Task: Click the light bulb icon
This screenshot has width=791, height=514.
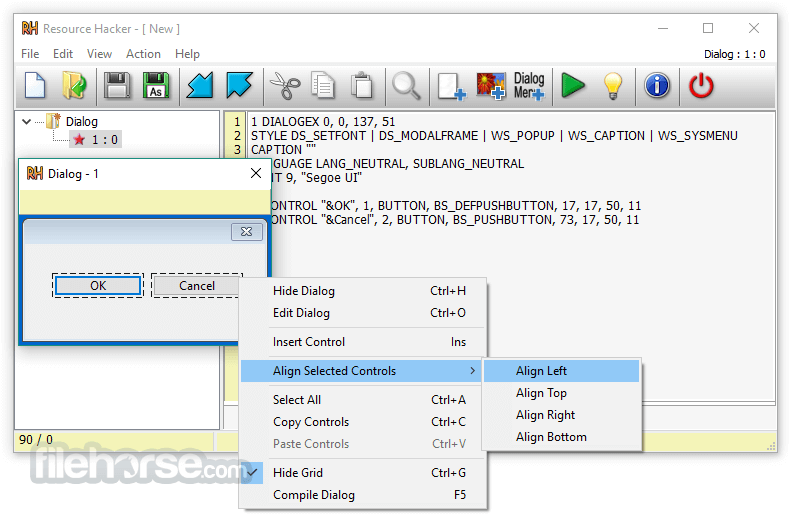Action: tap(613, 86)
